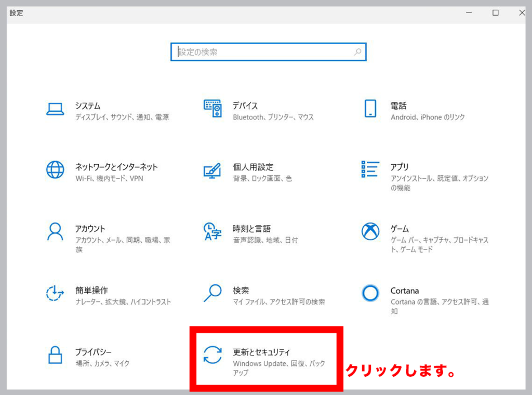Open the システム settings title
532x395 pixels.
tap(88, 106)
